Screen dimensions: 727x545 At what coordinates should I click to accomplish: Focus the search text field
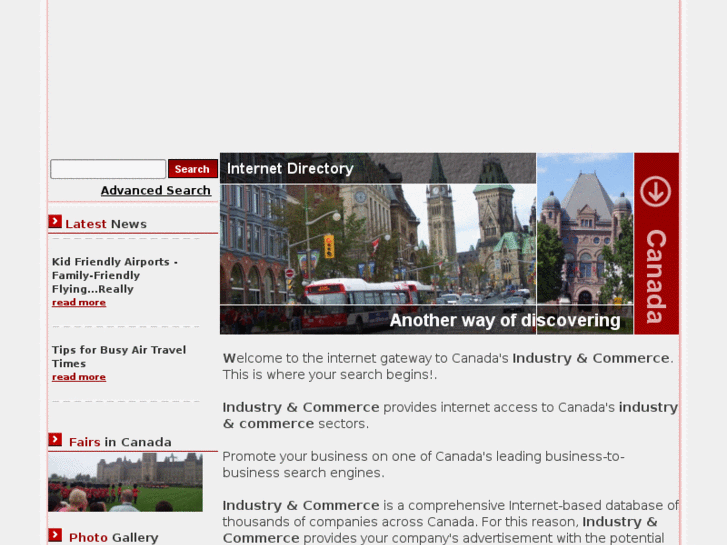click(108, 169)
